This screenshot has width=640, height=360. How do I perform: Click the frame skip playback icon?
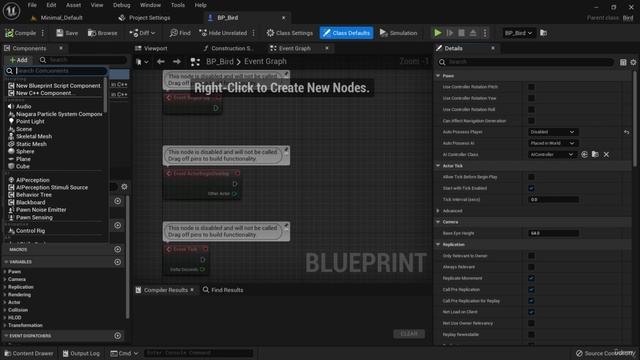[450, 33]
